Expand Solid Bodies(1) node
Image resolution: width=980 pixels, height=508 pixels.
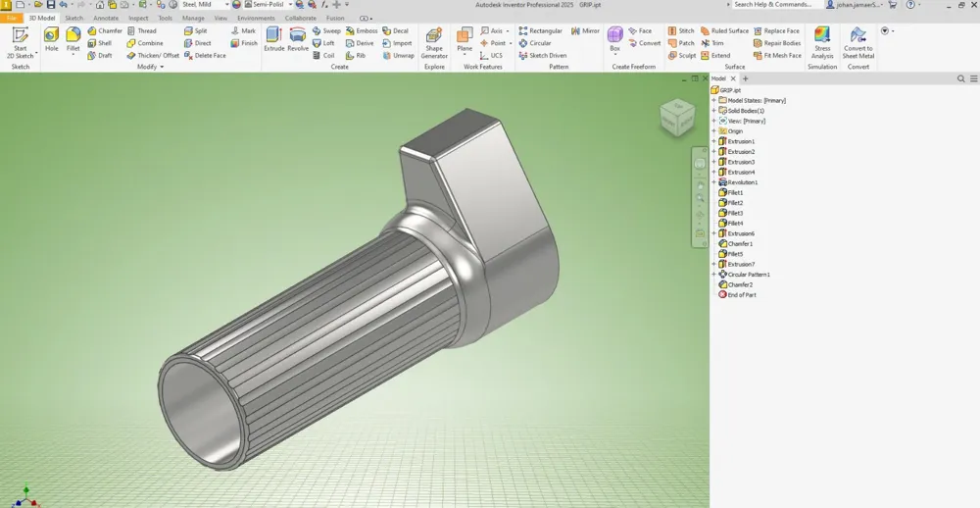(713, 111)
